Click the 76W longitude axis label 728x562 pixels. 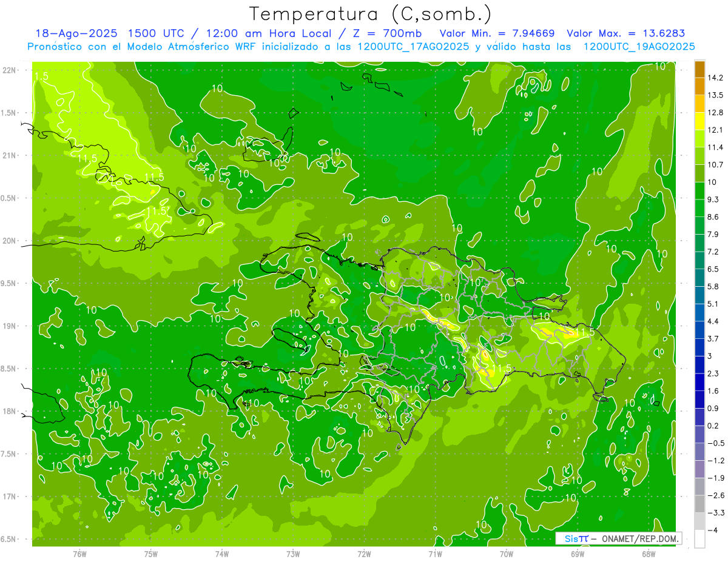[79, 554]
